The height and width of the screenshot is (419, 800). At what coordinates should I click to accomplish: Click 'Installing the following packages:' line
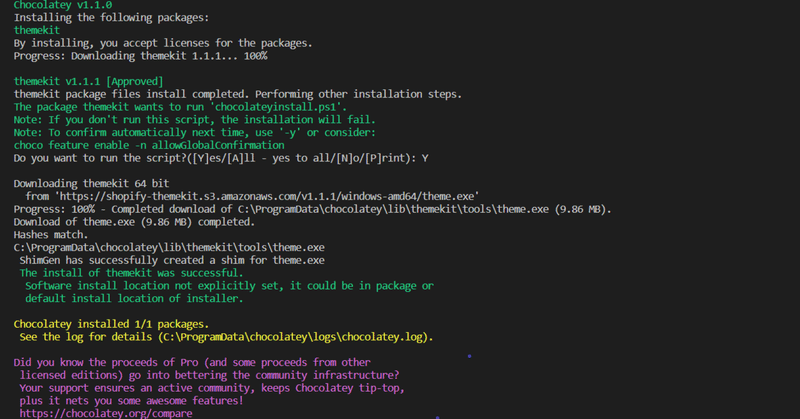(111, 18)
